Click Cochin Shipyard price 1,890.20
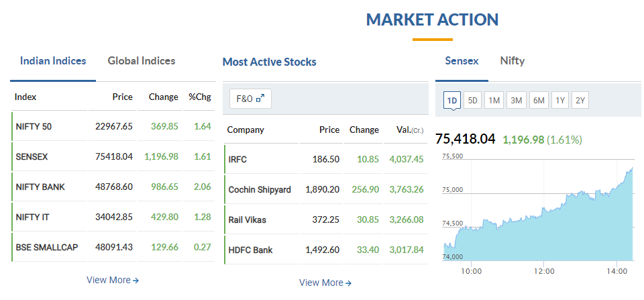 (323, 190)
